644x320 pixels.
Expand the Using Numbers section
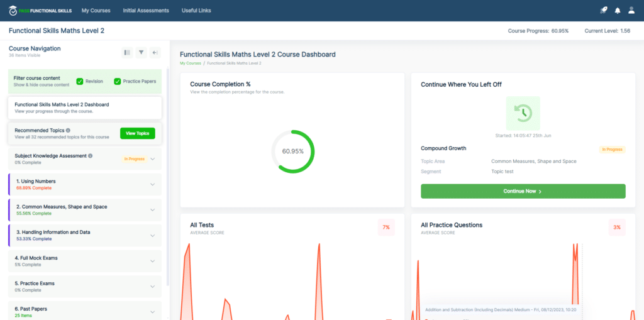pyautogui.click(x=152, y=184)
